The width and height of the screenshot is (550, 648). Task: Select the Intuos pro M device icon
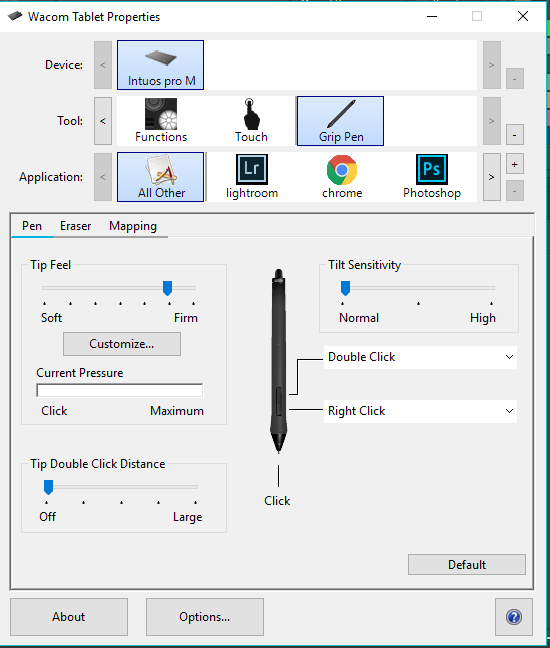click(x=160, y=65)
